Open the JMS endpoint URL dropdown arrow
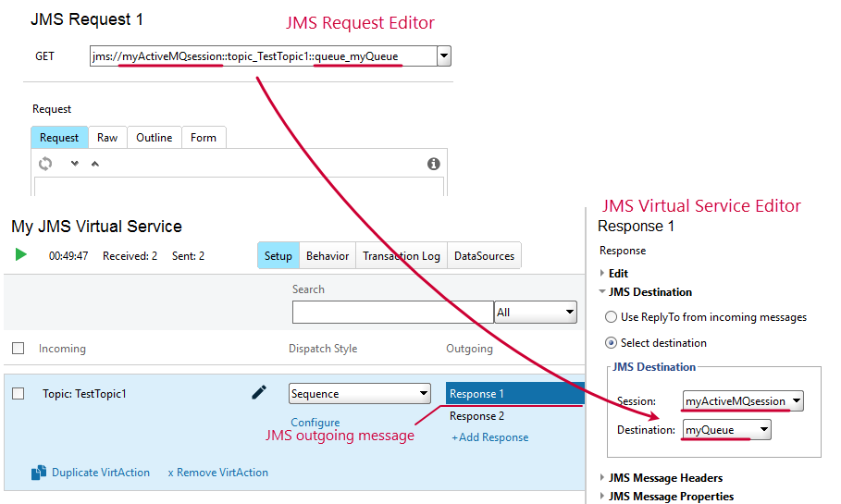The width and height of the screenshot is (841, 504). point(444,55)
